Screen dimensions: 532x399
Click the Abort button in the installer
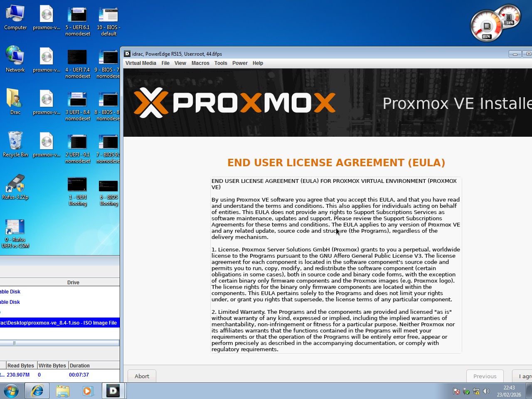click(142, 376)
